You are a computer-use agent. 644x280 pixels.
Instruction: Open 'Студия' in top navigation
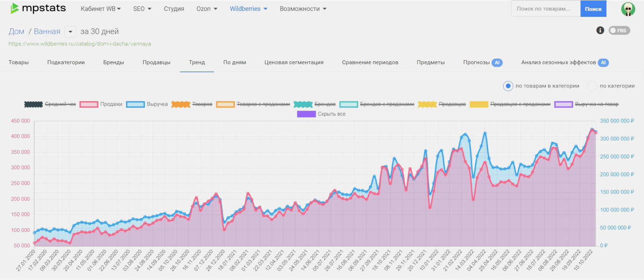click(x=174, y=9)
